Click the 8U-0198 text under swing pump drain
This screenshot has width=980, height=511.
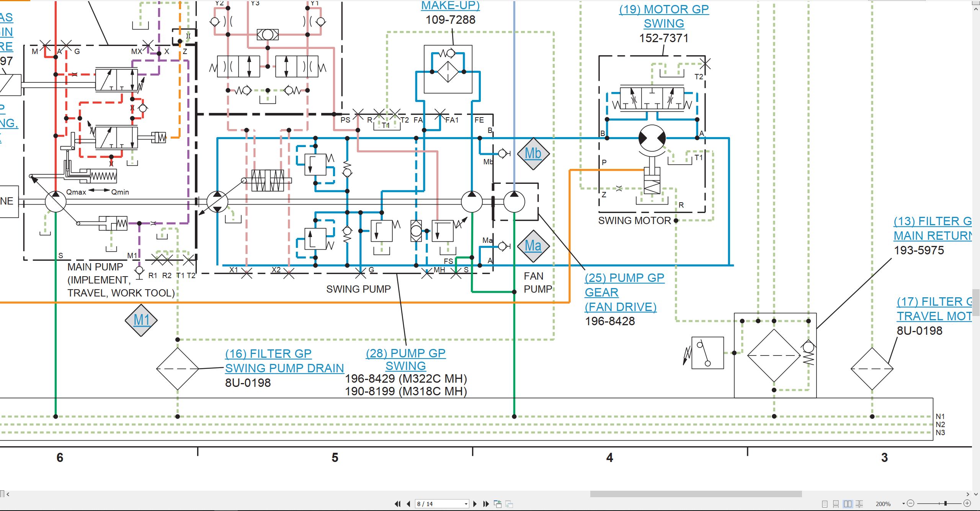pyautogui.click(x=248, y=383)
